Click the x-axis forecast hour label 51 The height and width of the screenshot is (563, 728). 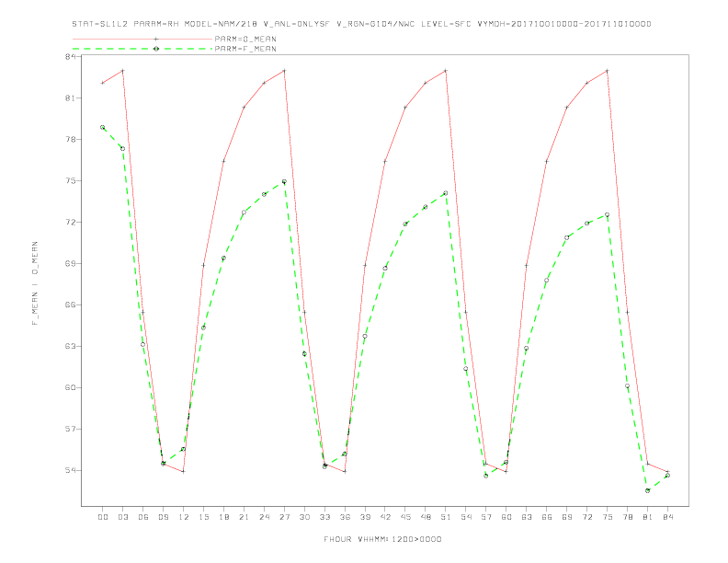(x=446, y=517)
